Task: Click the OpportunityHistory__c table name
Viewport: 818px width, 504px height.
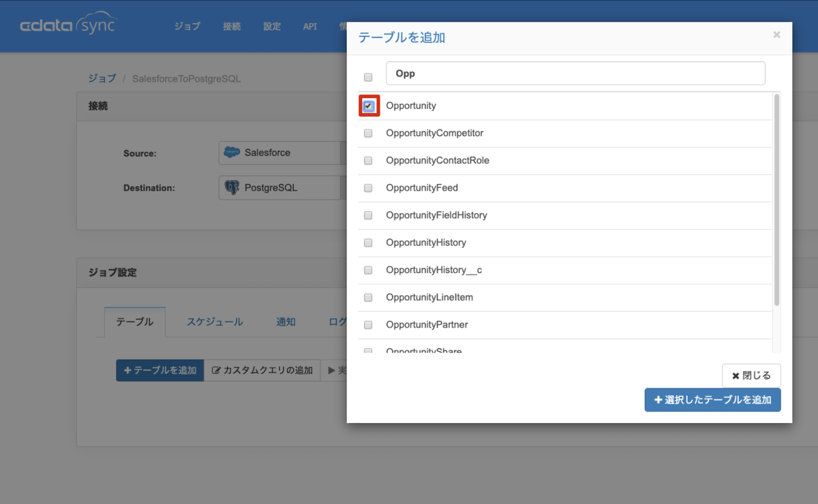Action: 434,270
